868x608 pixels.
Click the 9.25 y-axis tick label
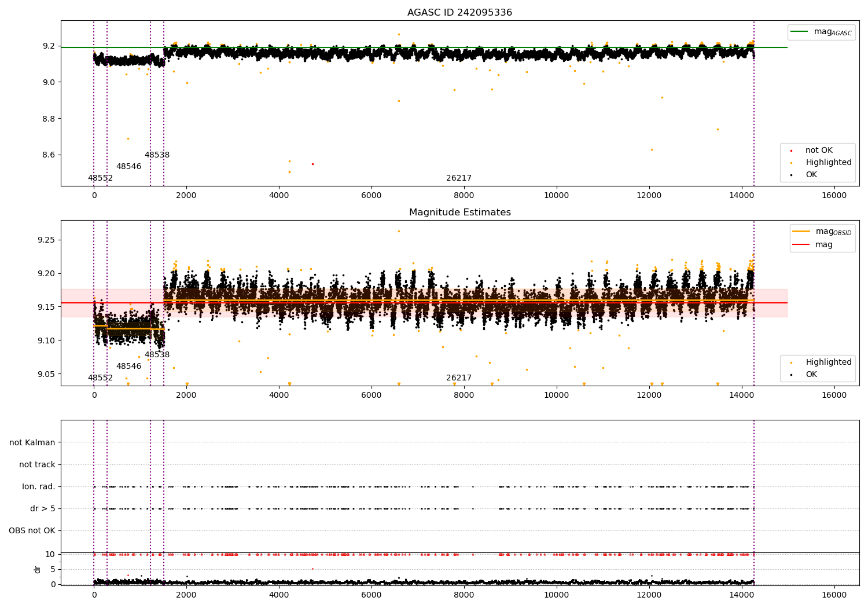46,240
